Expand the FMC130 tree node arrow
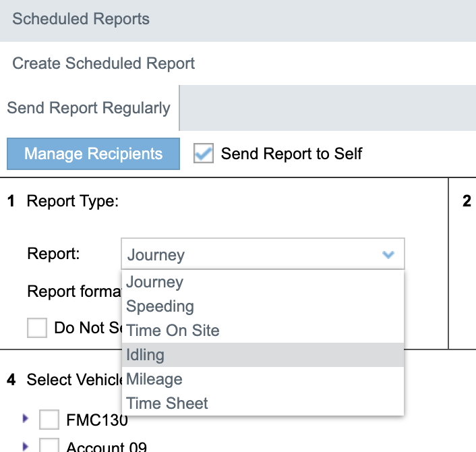This screenshot has height=452, width=476. pos(26,419)
